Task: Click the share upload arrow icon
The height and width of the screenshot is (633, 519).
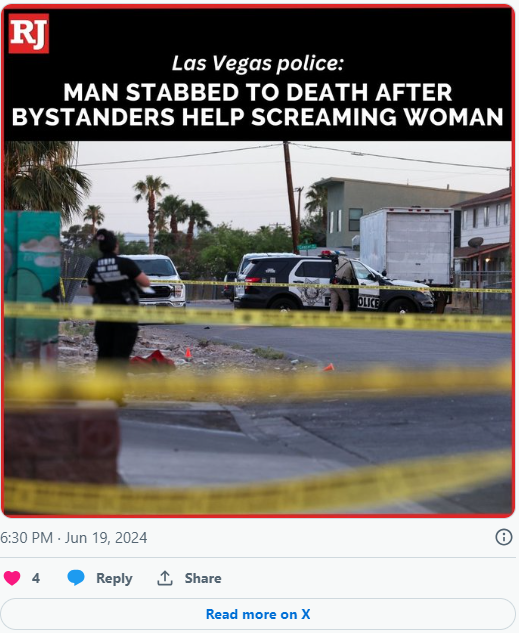Action: point(165,578)
